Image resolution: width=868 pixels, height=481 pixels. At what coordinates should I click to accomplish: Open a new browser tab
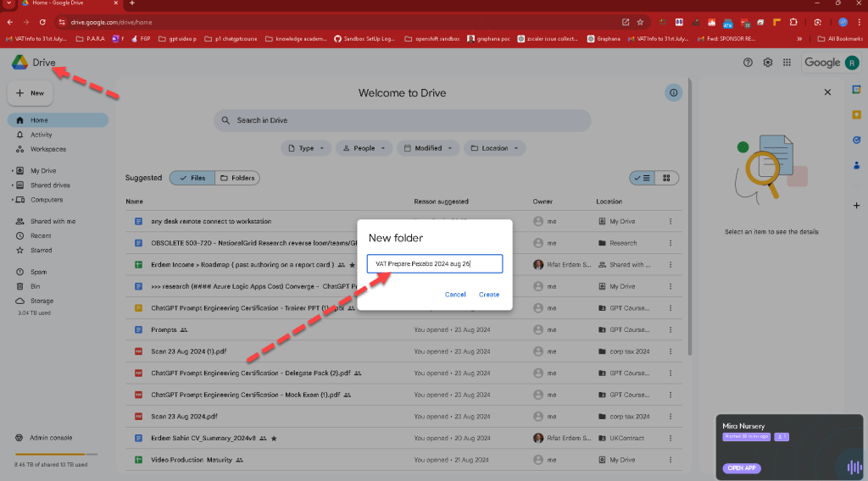131,3
